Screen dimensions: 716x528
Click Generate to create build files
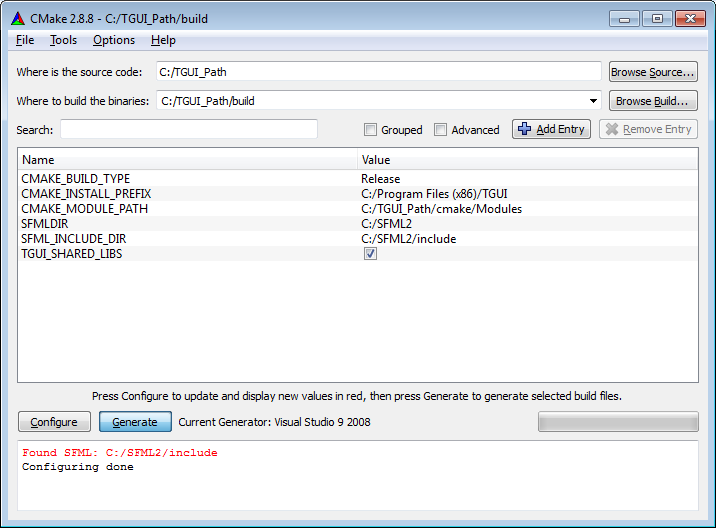(135, 422)
